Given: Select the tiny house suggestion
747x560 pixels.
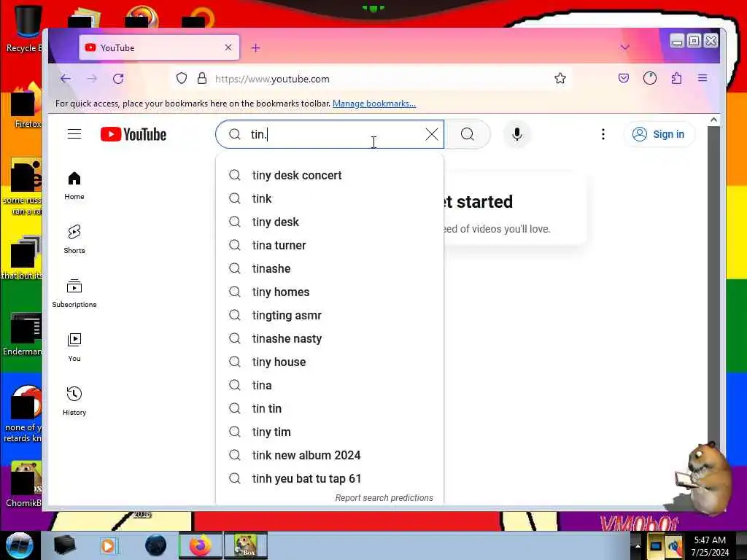Looking at the screenshot, I should [x=330, y=362].
